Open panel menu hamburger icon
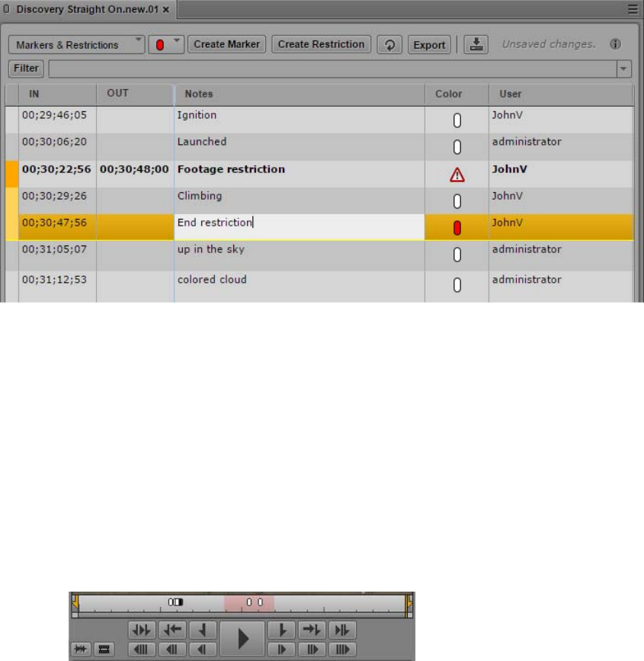644x661 pixels. click(x=633, y=9)
